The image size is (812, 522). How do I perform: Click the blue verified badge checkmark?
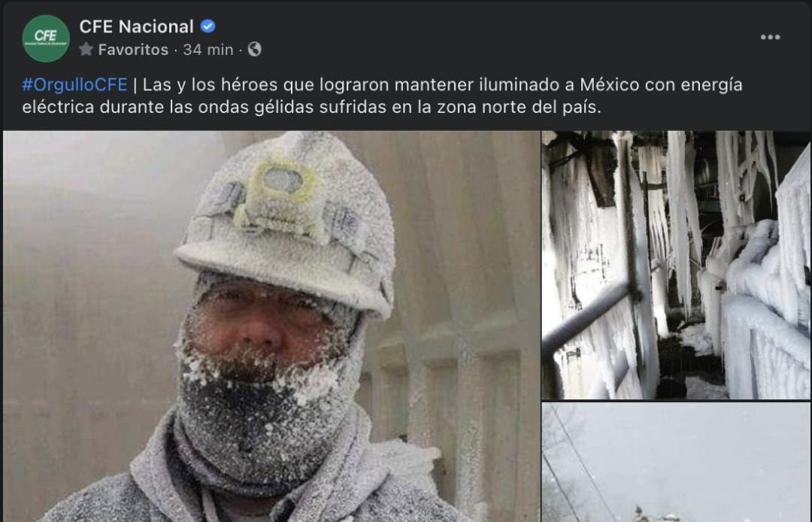click(x=208, y=26)
